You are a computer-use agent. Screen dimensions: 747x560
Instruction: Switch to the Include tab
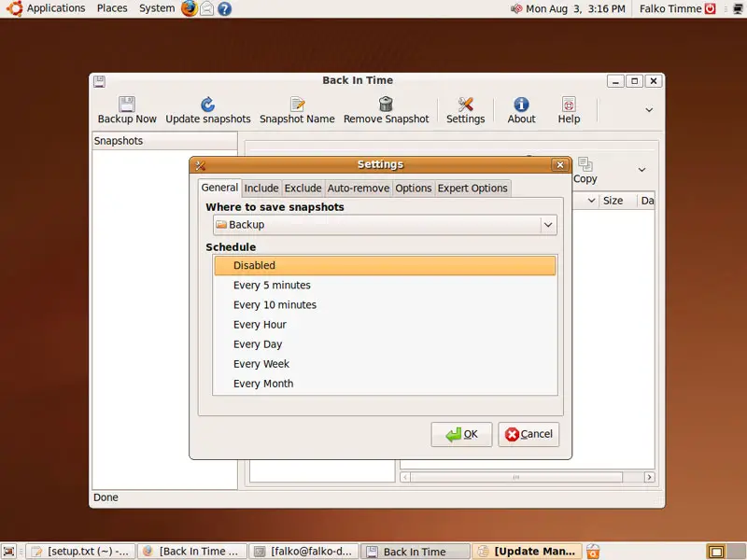tap(261, 189)
